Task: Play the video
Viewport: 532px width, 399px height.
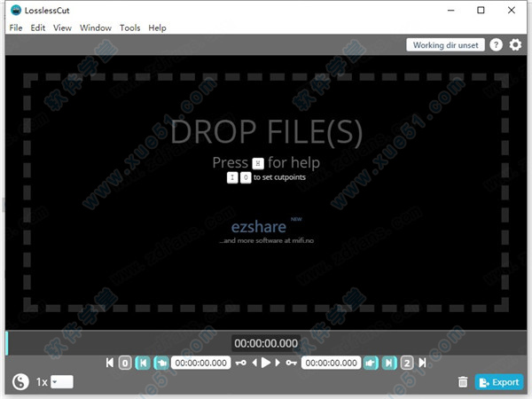Action: 266,363
